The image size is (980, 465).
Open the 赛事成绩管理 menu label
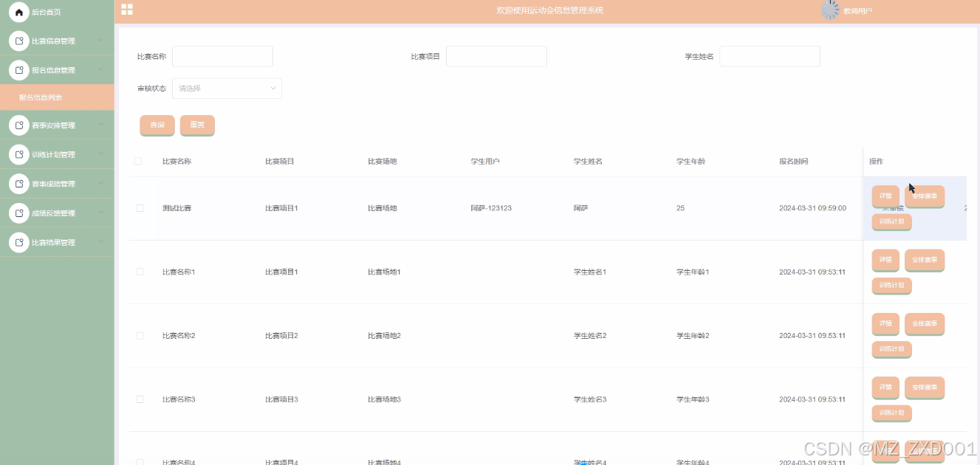tap(53, 184)
